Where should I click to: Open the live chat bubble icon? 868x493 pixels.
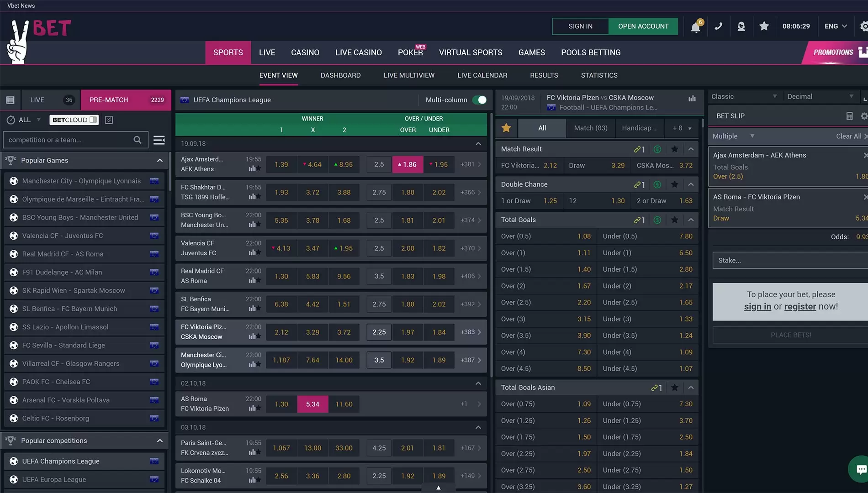pos(860,469)
